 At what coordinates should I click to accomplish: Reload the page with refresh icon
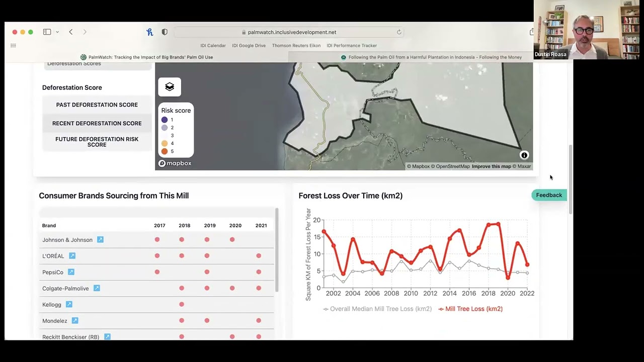point(399,32)
